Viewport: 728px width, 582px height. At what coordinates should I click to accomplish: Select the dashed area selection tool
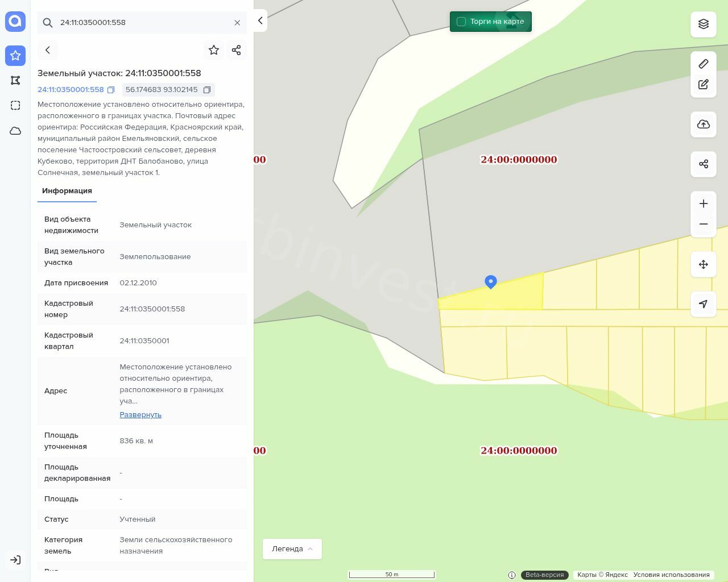click(x=15, y=106)
